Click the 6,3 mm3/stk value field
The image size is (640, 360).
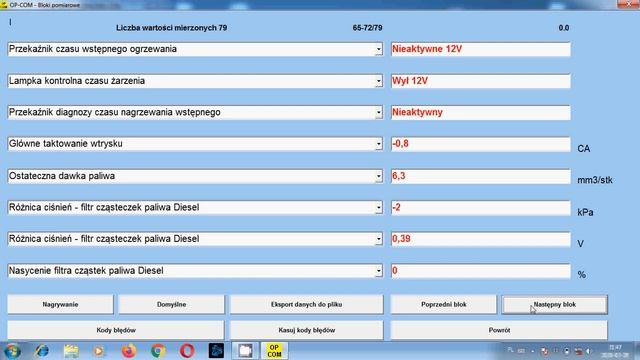click(x=480, y=176)
